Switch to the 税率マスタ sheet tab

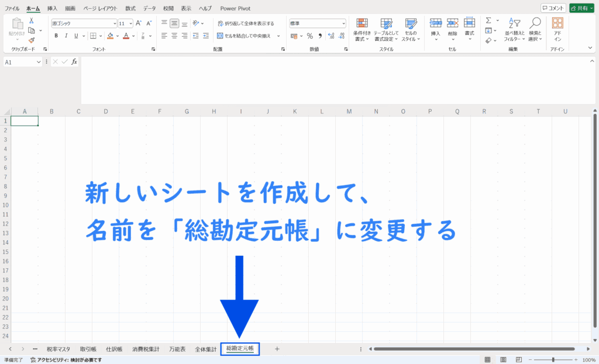click(58, 349)
